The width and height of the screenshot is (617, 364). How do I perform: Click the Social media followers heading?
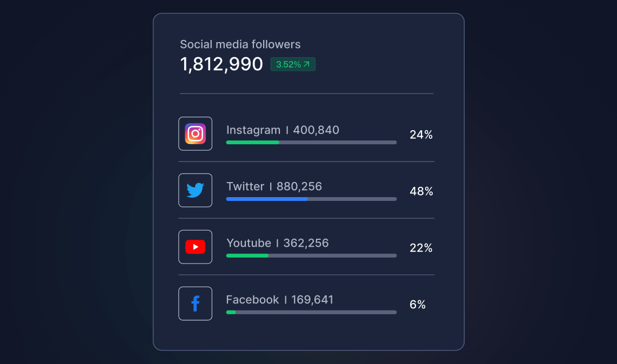240,44
